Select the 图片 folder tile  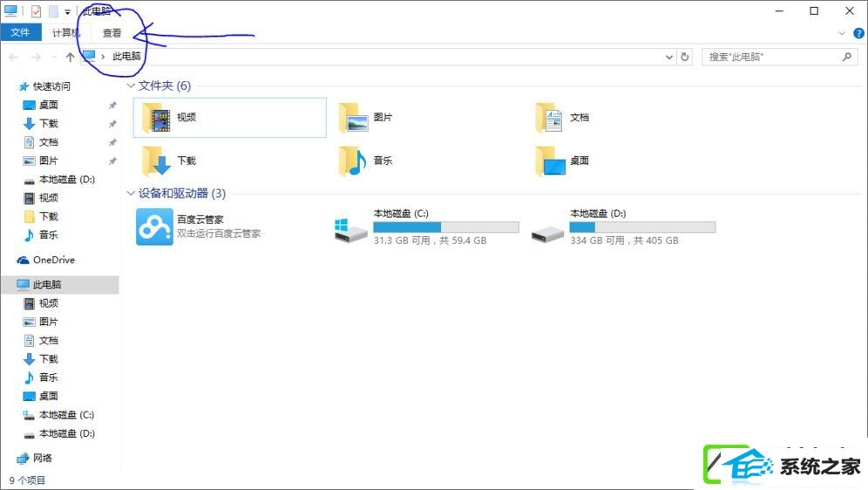tap(365, 118)
